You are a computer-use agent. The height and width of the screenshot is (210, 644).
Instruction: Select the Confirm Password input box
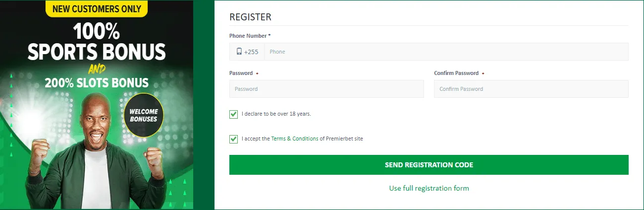(531, 89)
